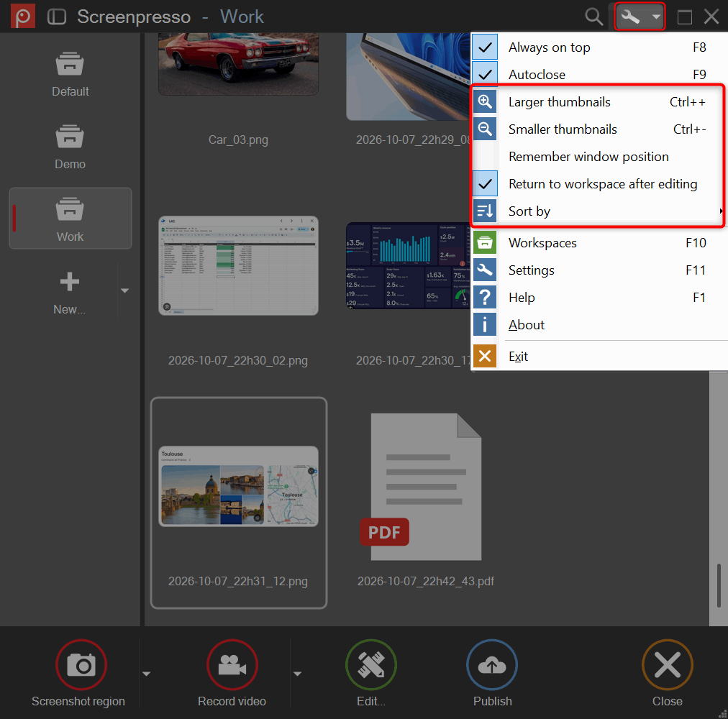This screenshot has height=719, width=728.
Task: Click the Screenshot region camera button
Action: coord(81,664)
